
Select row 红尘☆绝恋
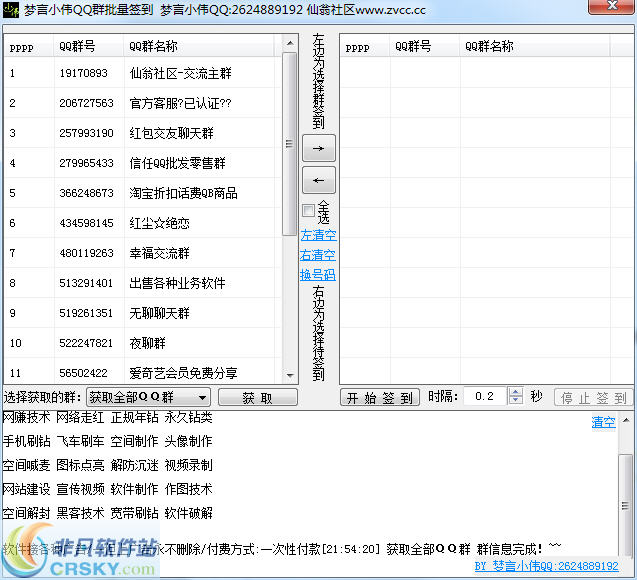point(142,223)
